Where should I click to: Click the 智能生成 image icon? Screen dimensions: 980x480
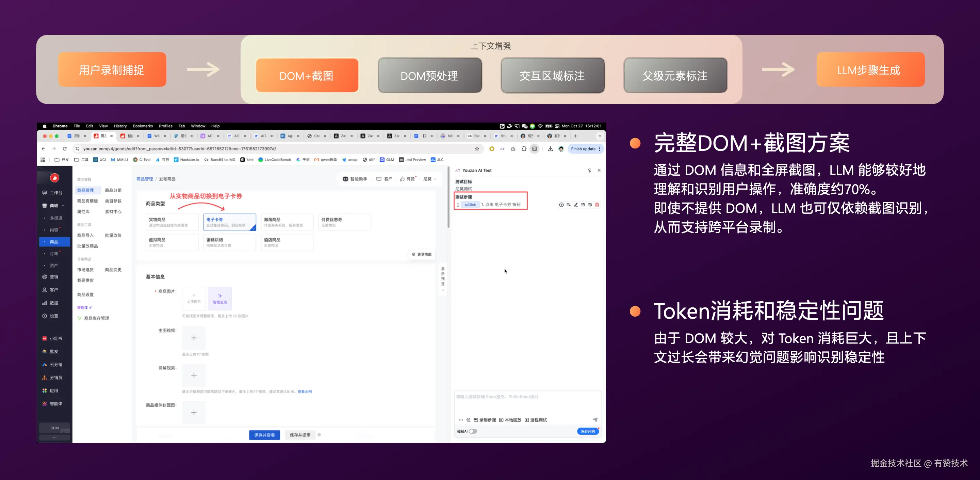click(x=220, y=298)
